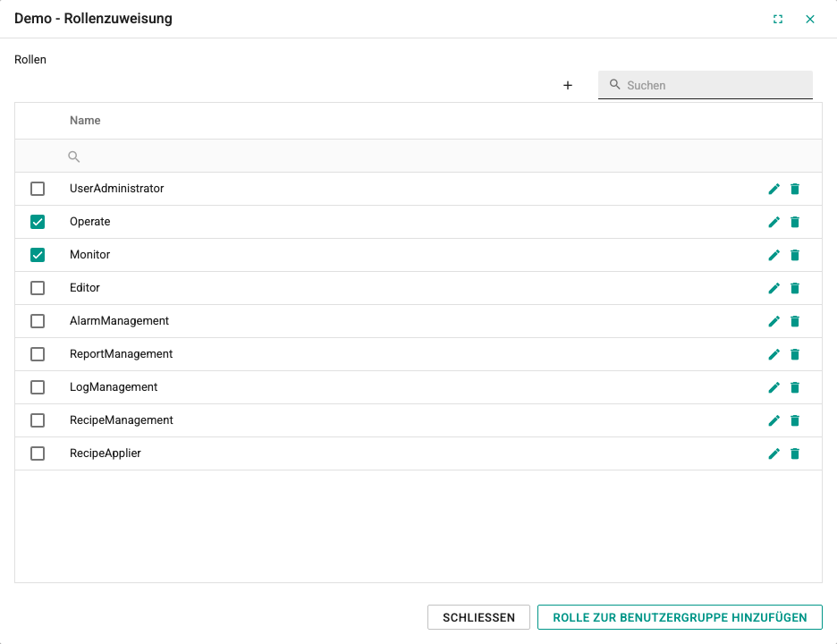
Task: Edit the Operate role
Action: [x=774, y=222]
